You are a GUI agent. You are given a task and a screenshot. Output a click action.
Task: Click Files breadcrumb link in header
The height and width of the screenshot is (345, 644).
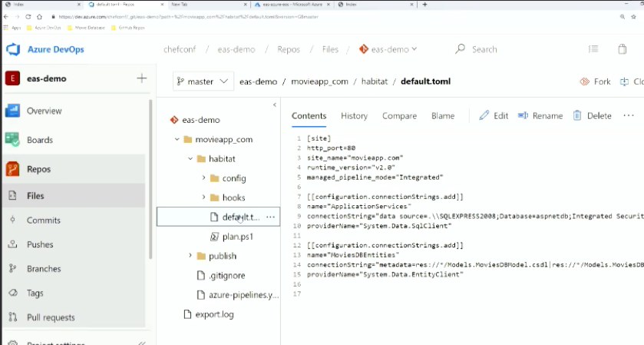click(330, 49)
